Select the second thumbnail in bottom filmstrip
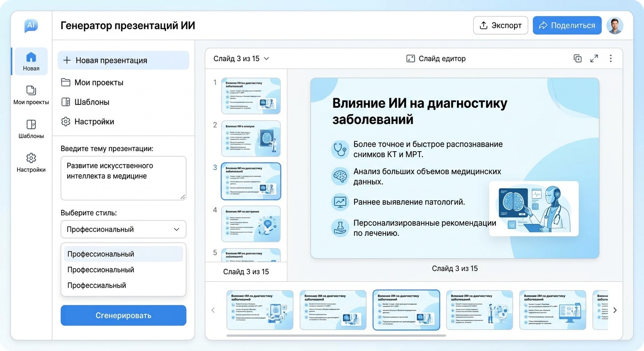The width and height of the screenshot is (644, 351). tap(333, 310)
